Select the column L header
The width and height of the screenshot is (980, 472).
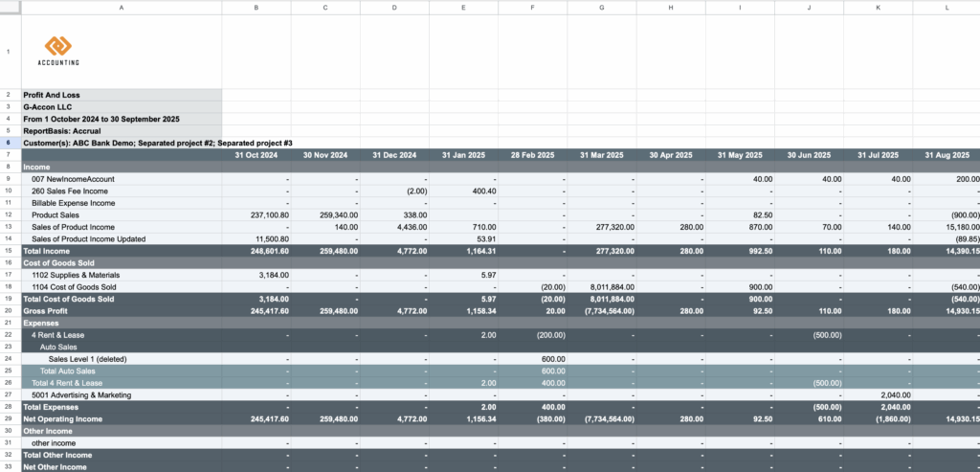coord(946,7)
